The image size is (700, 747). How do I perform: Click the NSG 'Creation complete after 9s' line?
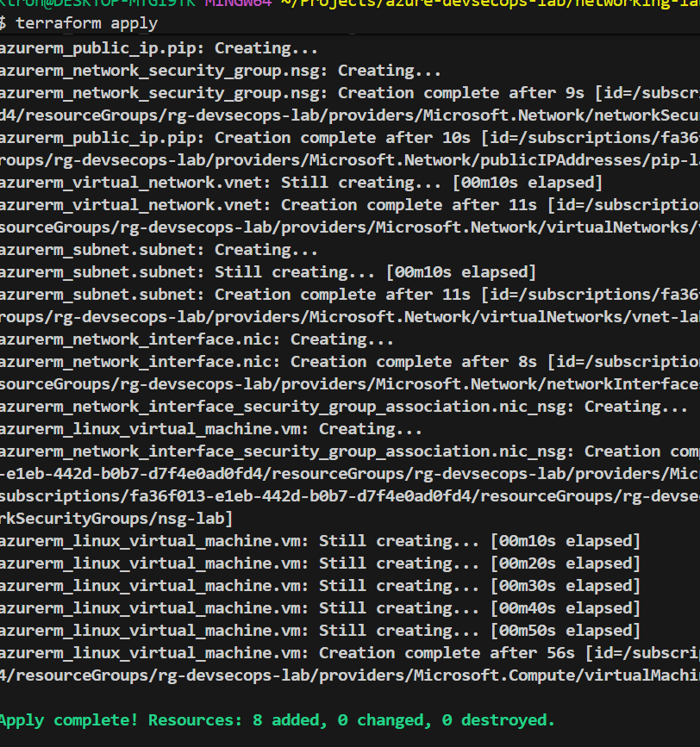[x=345, y=93]
